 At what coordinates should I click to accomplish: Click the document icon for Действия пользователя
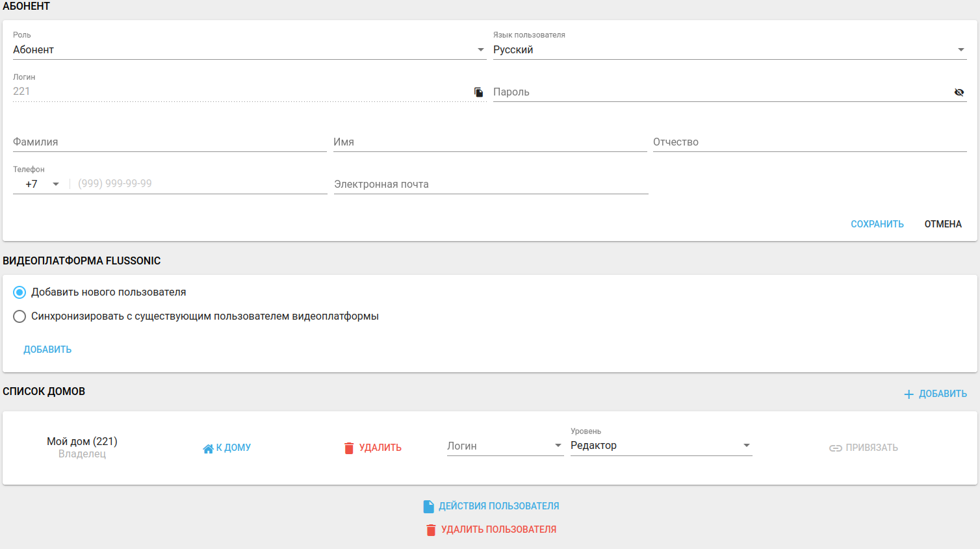(428, 506)
